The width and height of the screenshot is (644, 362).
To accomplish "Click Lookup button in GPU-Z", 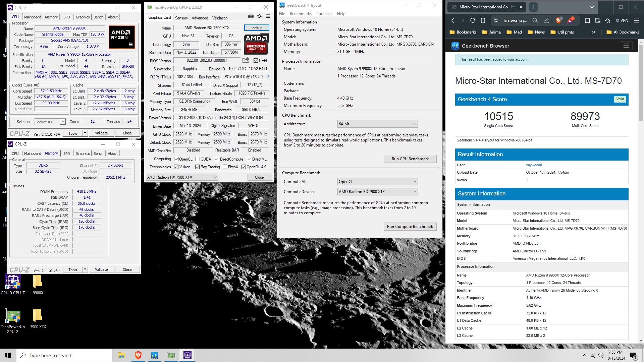I will pos(256,28).
